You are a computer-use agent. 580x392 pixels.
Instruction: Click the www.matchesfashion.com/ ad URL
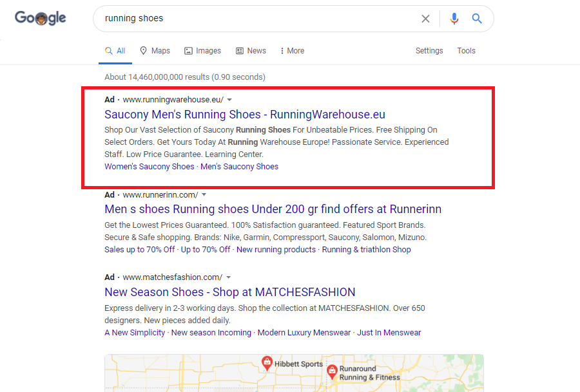pyautogui.click(x=173, y=277)
